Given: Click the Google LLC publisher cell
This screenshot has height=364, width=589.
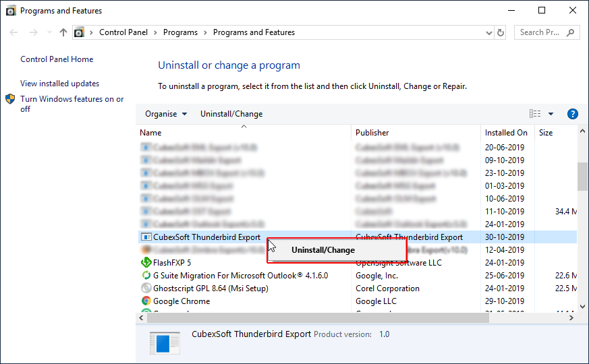Looking at the screenshot, I should click(376, 301).
